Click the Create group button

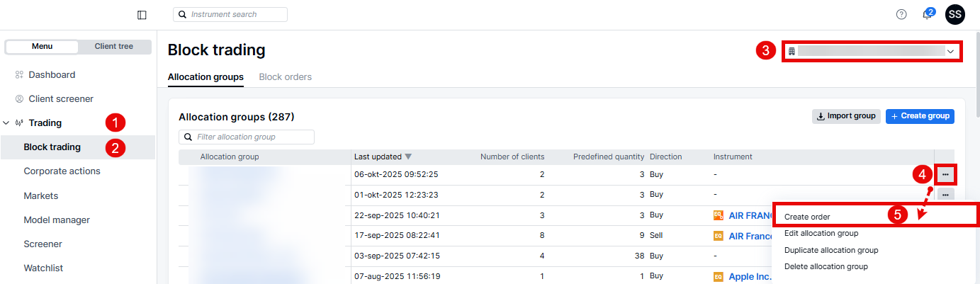pos(919,116)
